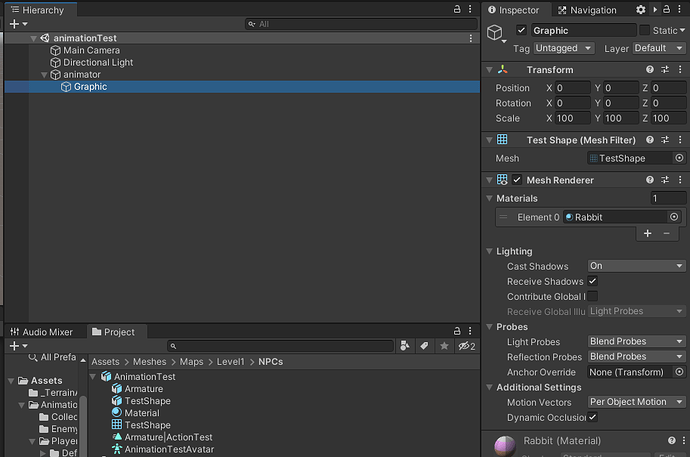Open material picker for Rabbit element
This screenshot has width=690, height=457.
(674, 217)
